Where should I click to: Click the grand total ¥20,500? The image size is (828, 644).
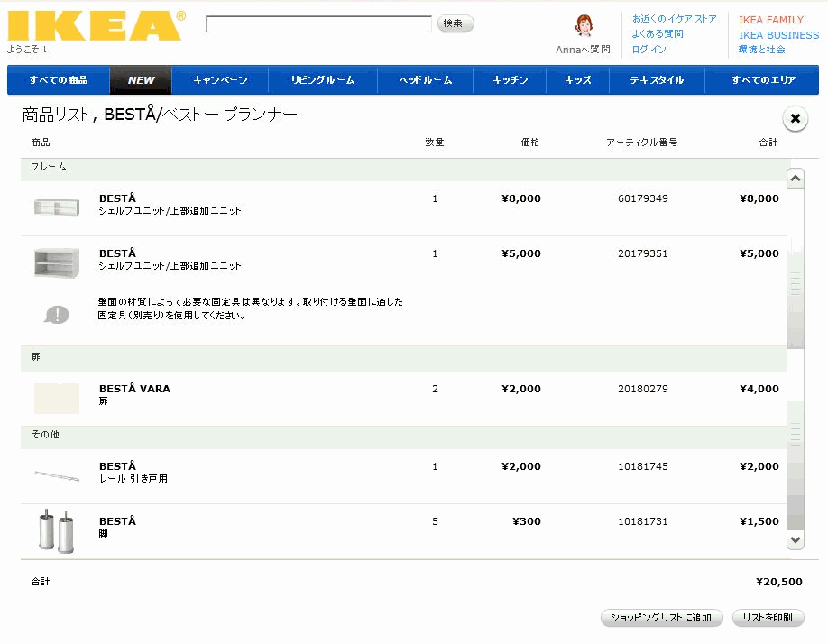point(779,582)
